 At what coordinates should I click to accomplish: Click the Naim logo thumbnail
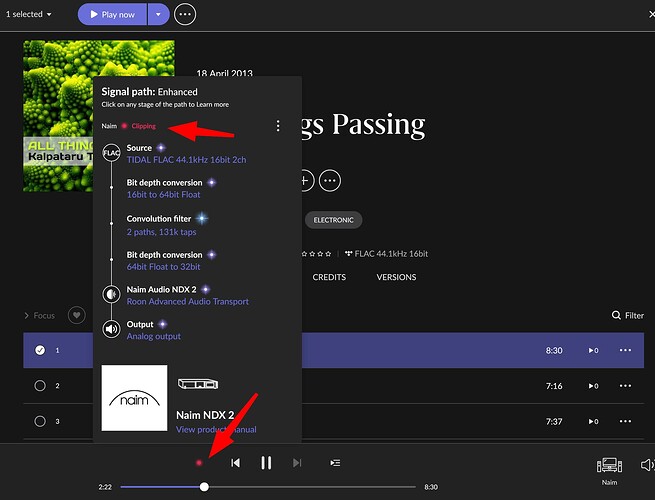point(135,398)
